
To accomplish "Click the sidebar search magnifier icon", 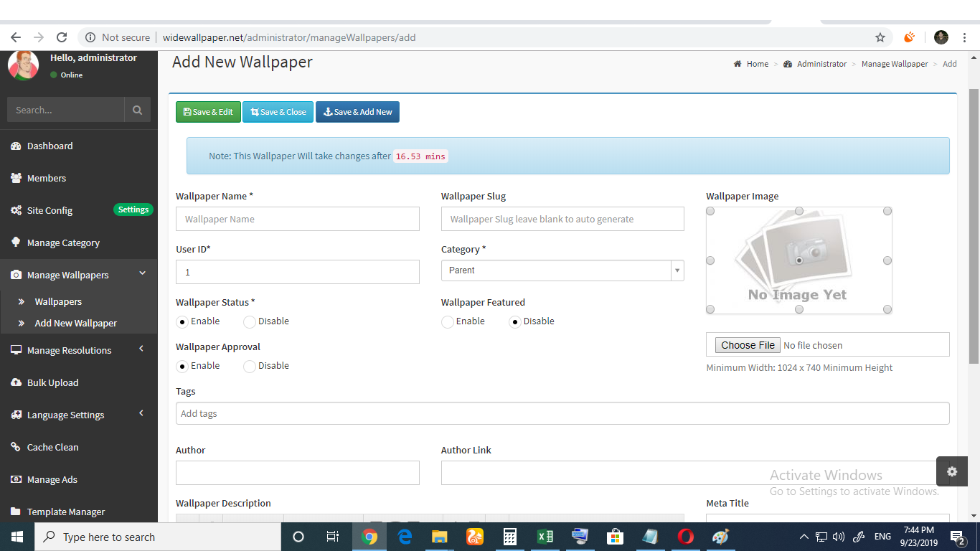I will pyautogui.click(x=137, y=109).
